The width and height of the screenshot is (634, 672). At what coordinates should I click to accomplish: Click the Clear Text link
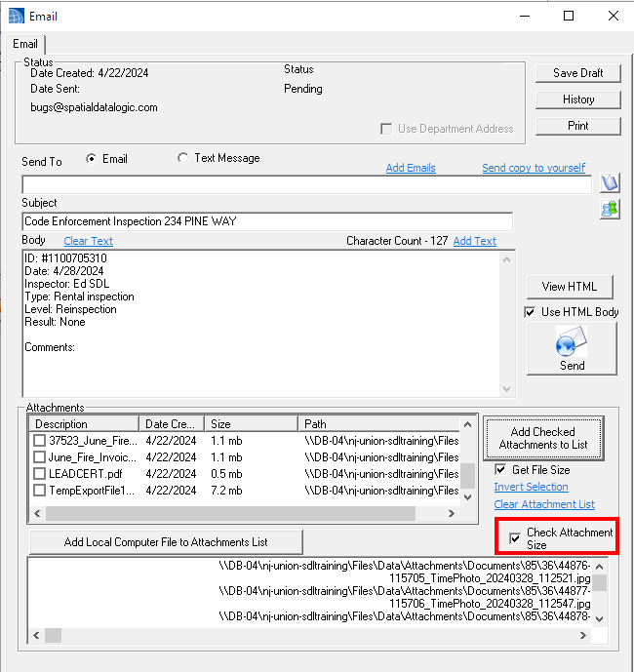(x=89, y=241)
